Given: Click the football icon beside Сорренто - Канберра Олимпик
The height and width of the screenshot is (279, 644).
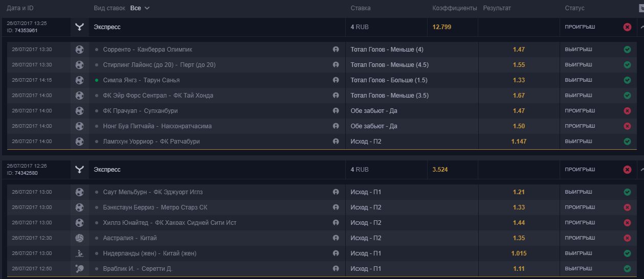Looking at the screenshot, I should pyautogui.click(x=79, y=50).
